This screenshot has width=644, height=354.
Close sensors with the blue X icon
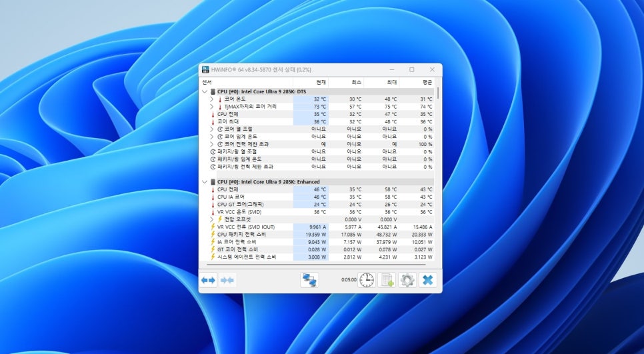[x=427, y=280]
